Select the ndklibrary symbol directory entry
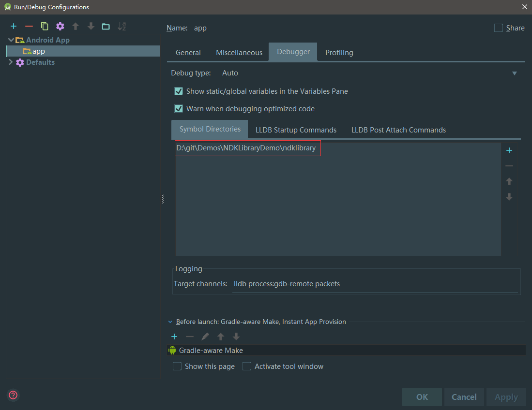The width and height of the screenshot is (532, 410). 246,148
